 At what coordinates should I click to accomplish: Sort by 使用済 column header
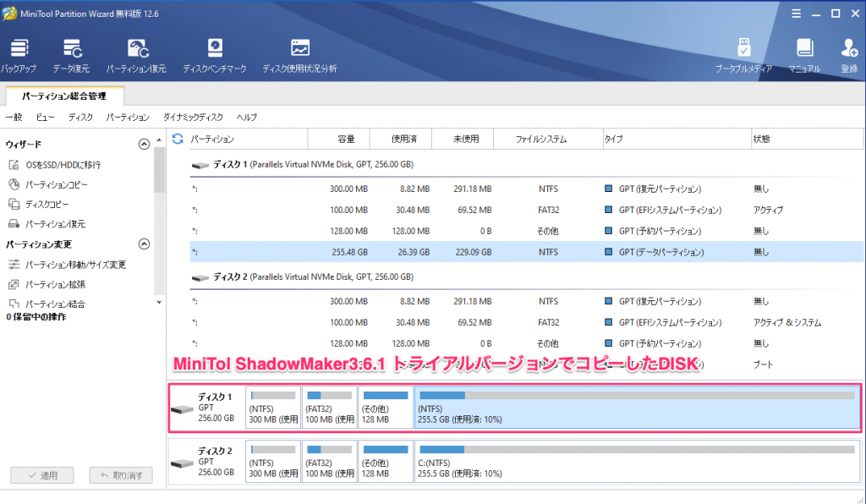(x=401, y=140)
